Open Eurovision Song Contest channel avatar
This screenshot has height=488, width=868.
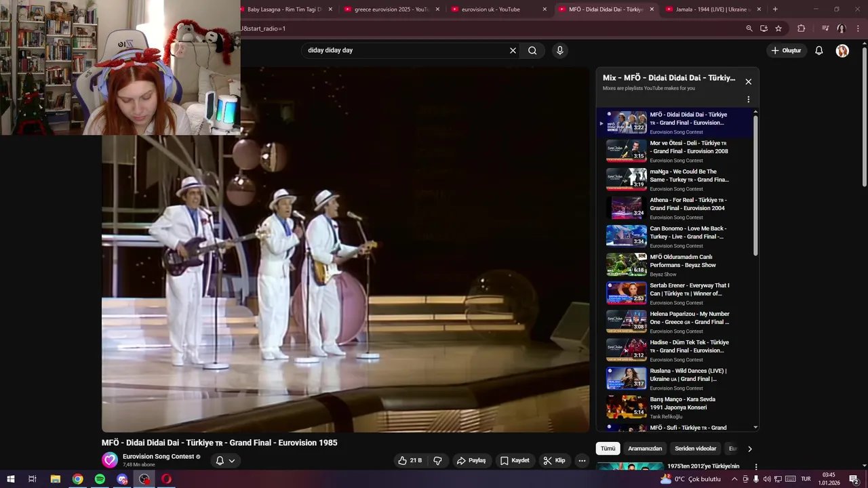pos(110,460)
